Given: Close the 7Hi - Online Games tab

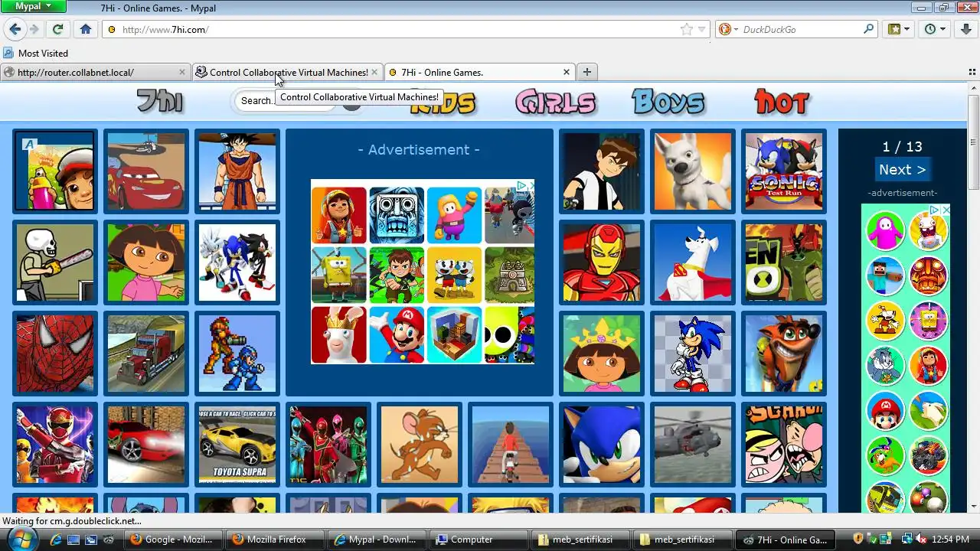Looking at the screenshot, I should (x=567, y=72).
